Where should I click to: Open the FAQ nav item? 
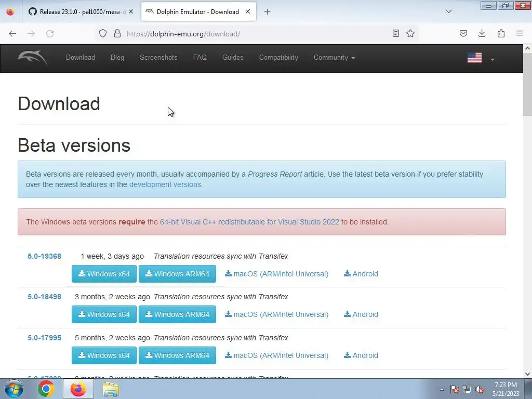(x=200, y=58)
